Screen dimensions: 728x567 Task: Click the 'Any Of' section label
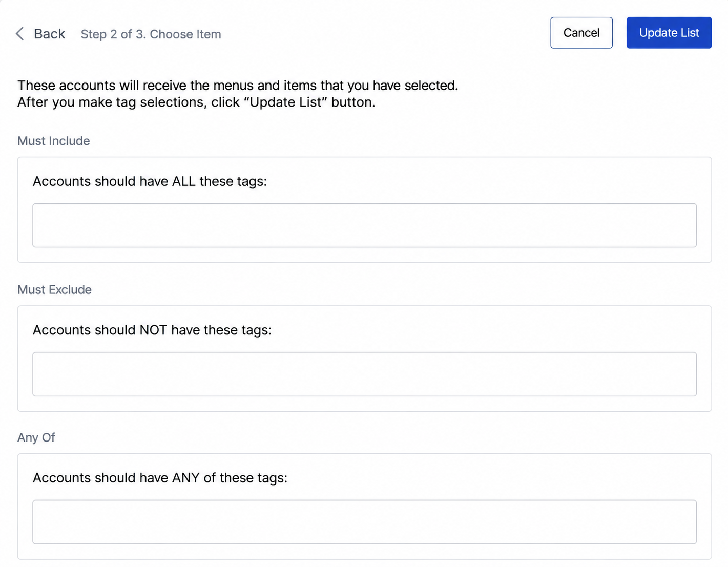point(36,437)
